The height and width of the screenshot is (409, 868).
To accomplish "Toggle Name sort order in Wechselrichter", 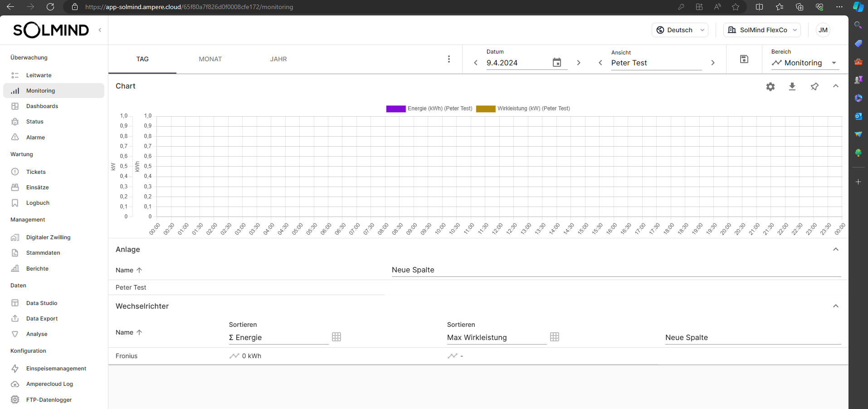I will click(129, 332).
